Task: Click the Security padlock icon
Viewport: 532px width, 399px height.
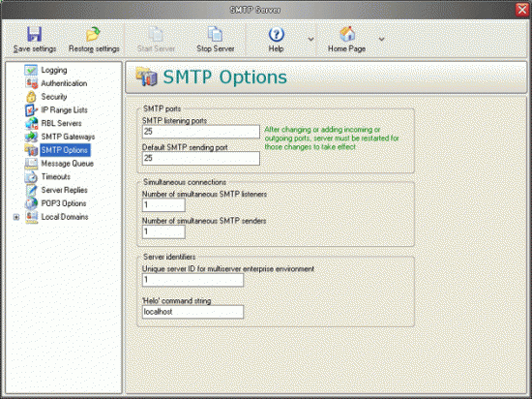Action: coord(31,97)
